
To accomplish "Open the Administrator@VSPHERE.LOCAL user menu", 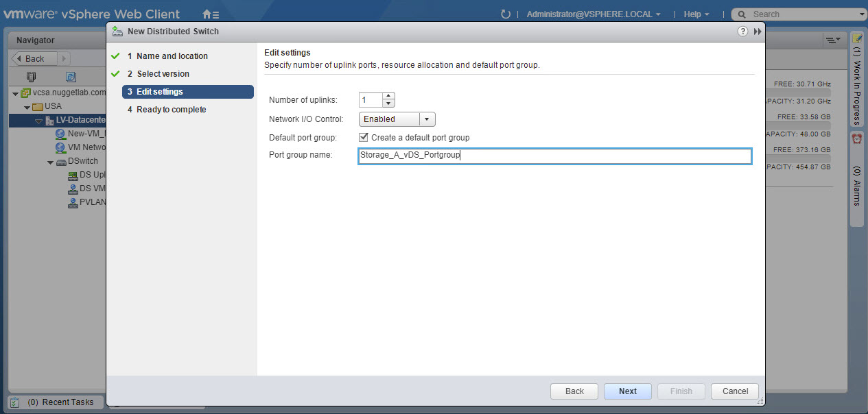I will click(594, 14).
